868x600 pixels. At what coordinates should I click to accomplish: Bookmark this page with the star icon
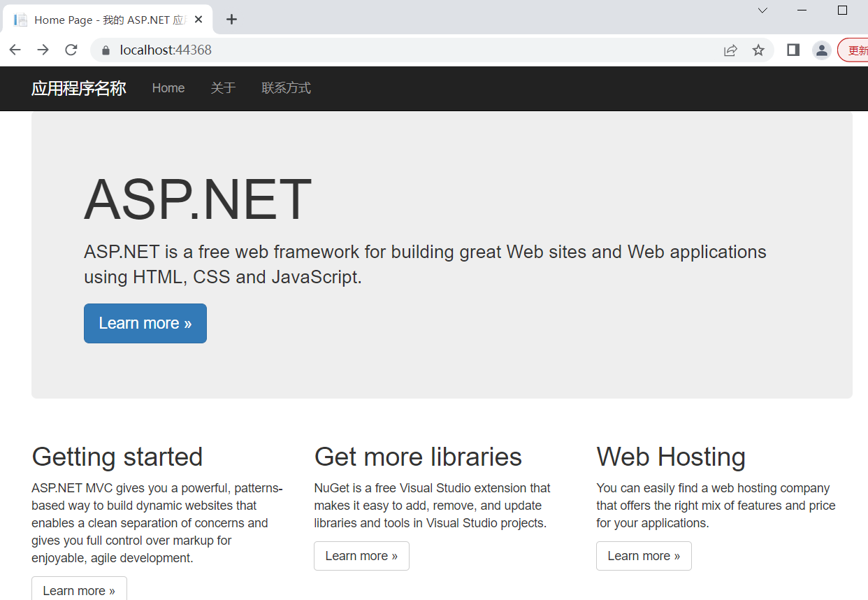tap(758, 50)
